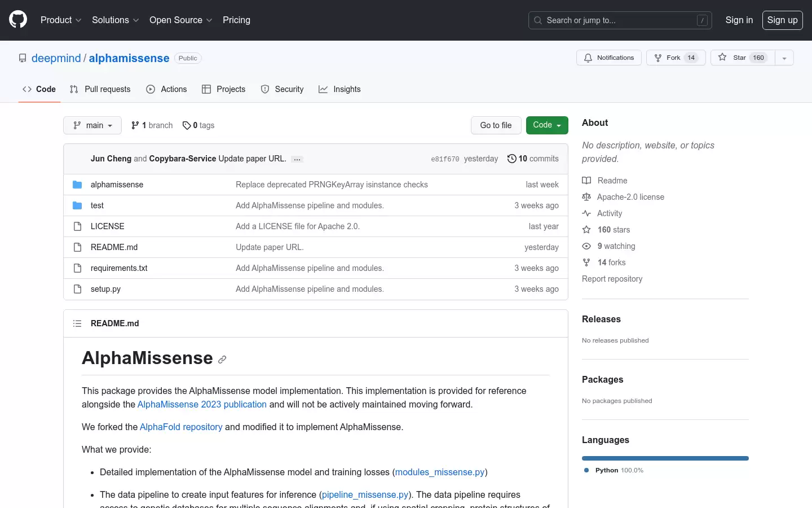Open the main branch dropdown
Viewport: 812px width, 508px height.
[x=92, y=125]
